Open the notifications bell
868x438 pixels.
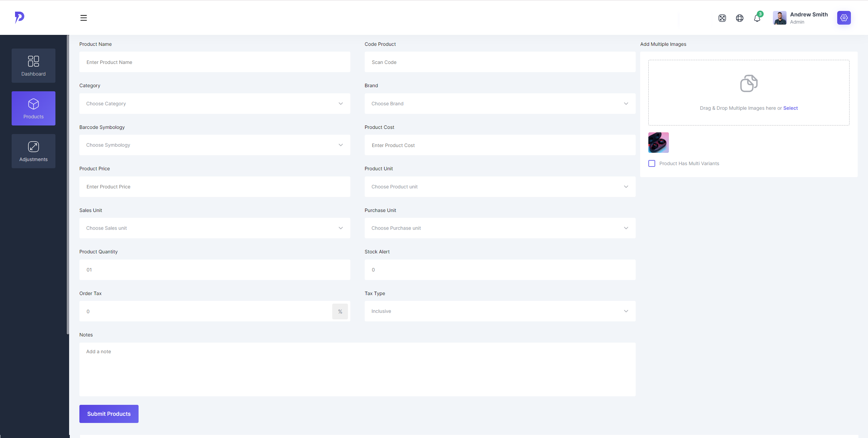point(757,18)
